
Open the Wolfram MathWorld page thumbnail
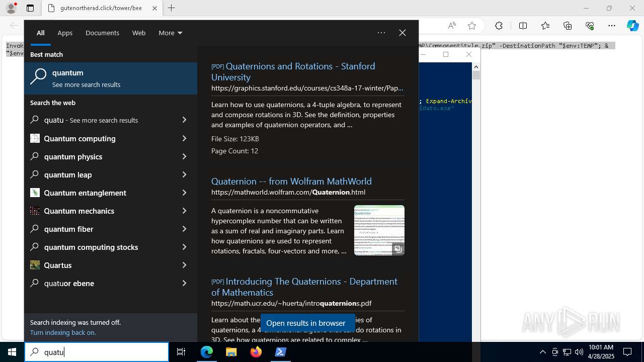click(379, 230)
